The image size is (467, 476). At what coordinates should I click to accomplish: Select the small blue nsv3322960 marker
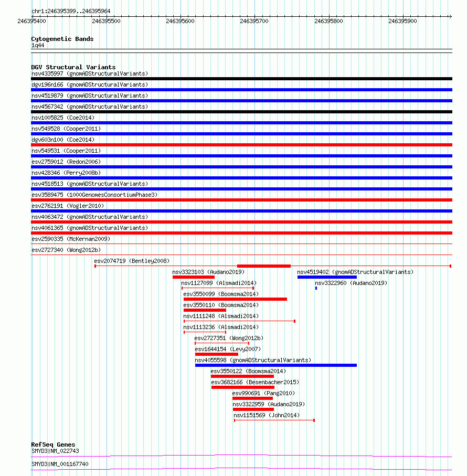(x=316, y=288)
